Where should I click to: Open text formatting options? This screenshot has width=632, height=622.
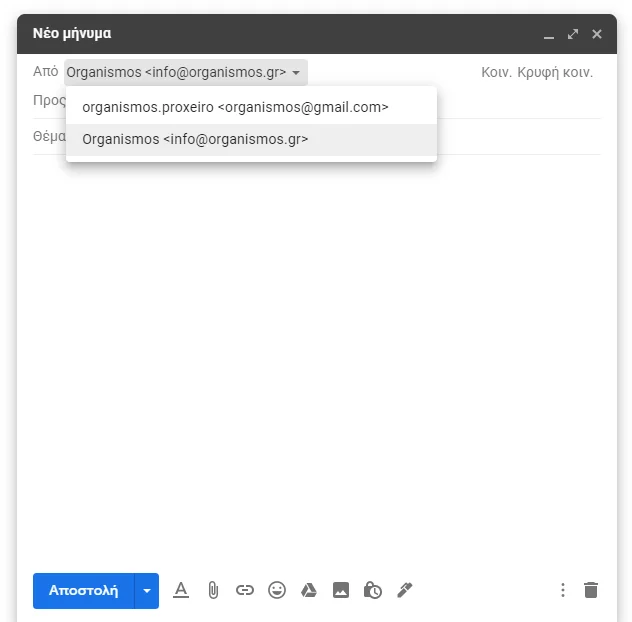pyautogui.click(x=181, y=591)
